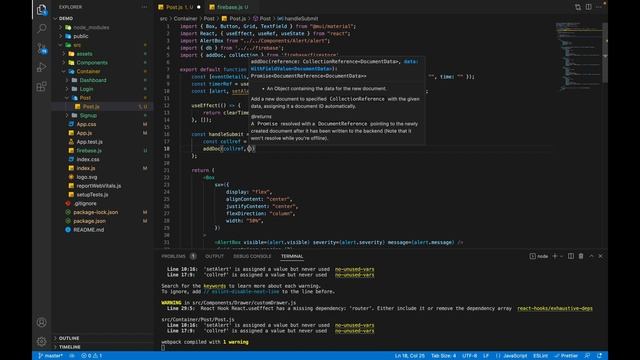
Task: Open firebase.js in the file tree
Action: pyautogui.click(x=102, y=151)
